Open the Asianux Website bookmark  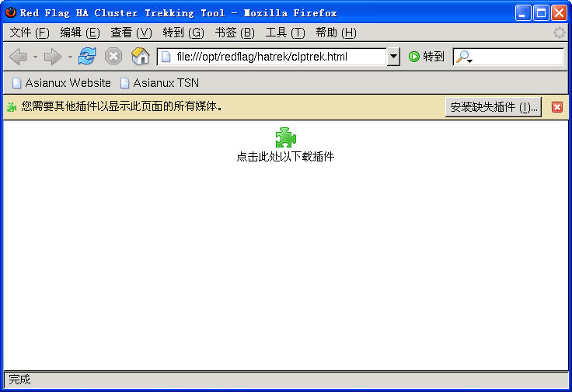[61, 83]
